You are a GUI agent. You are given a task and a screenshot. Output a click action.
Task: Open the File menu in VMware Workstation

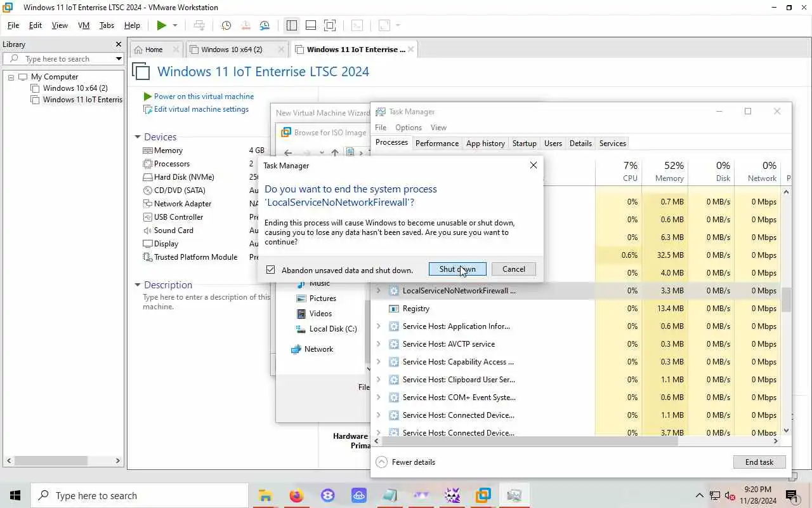[13, 25]
